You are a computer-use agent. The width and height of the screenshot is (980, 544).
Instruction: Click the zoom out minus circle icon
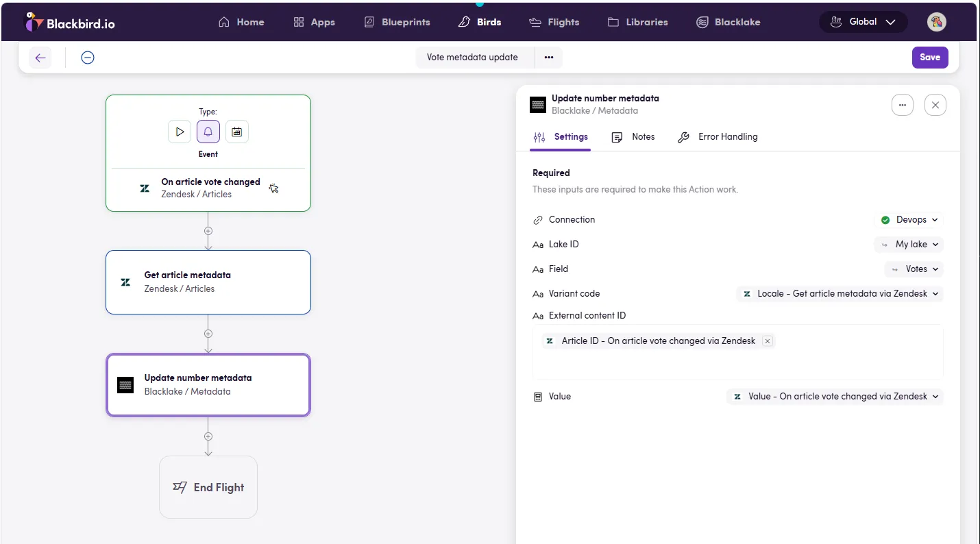(88, 58)
